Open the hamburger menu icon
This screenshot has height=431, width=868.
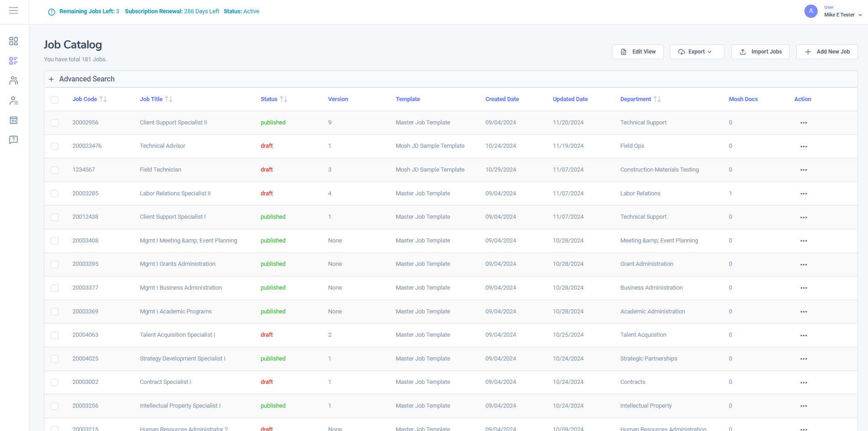click(x=14, y=11)
